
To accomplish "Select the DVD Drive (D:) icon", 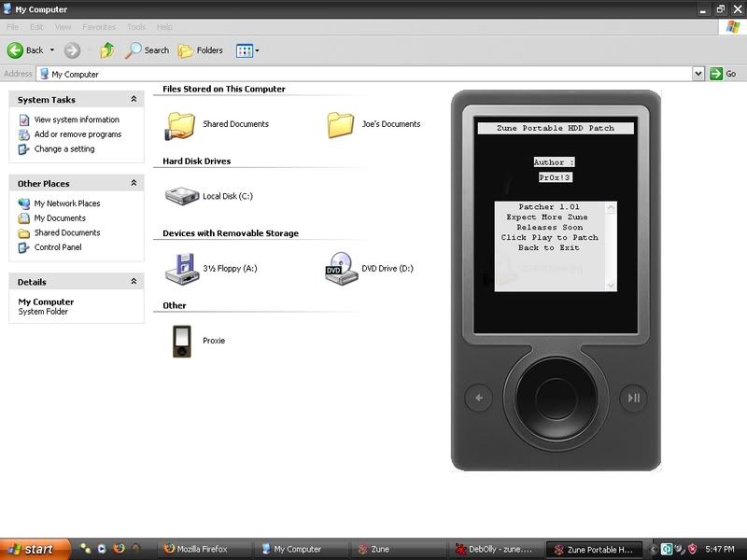I will coord(341,269).
